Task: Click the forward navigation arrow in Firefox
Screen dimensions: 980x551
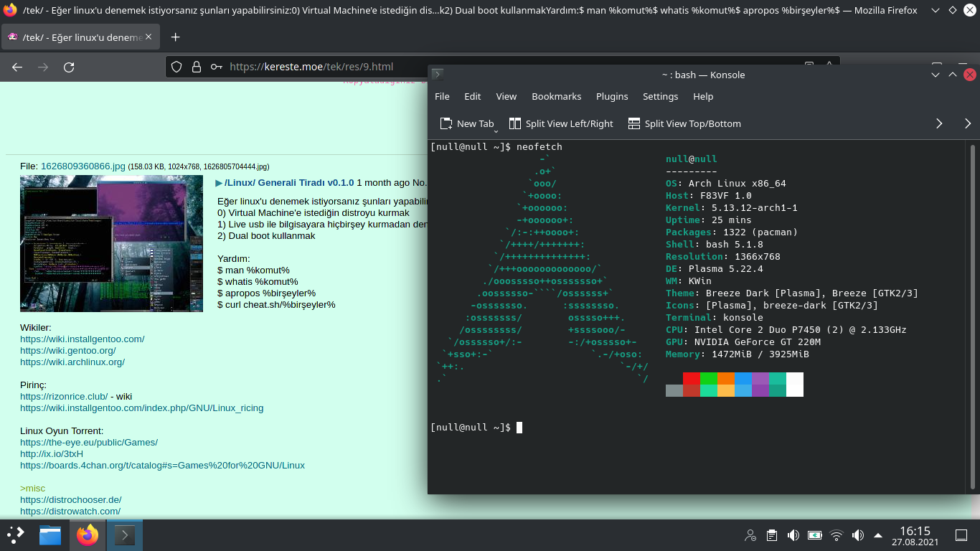Action: (x=43, y=67)
